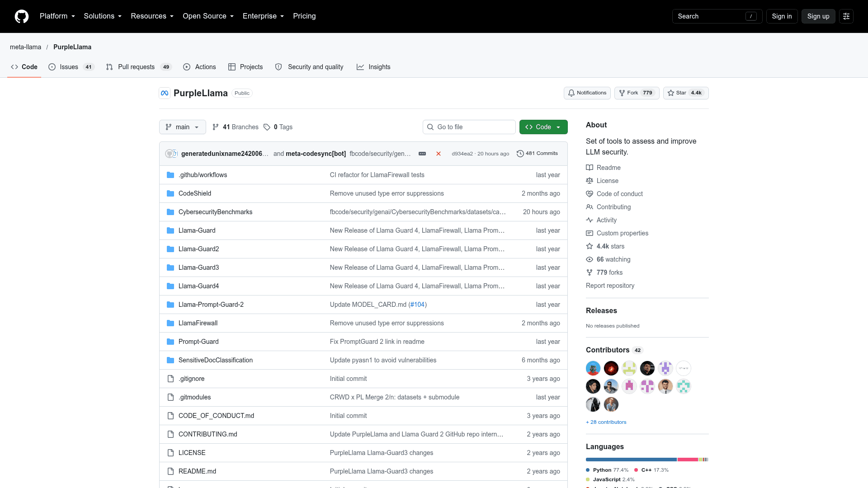Expand the Platform navigation dropdown

57,16
